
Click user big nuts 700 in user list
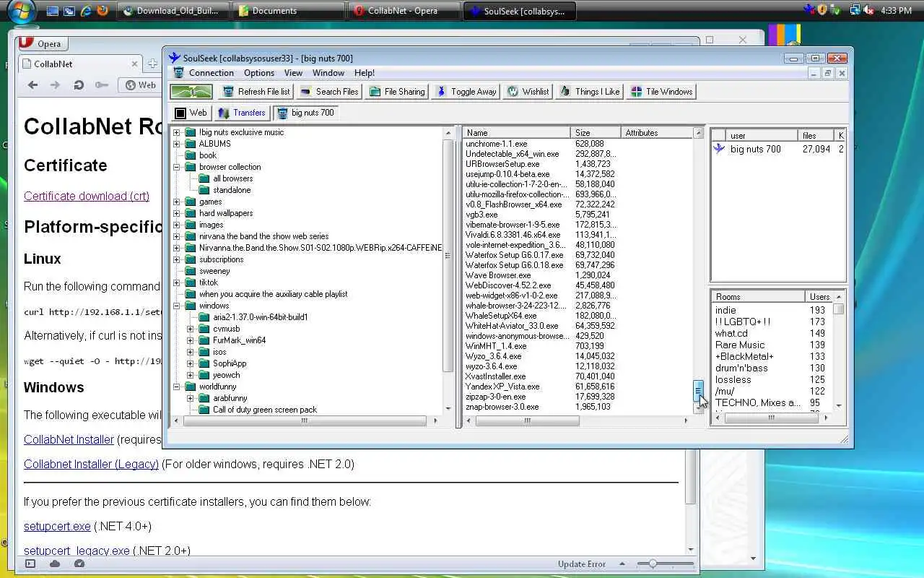[755, 149]
